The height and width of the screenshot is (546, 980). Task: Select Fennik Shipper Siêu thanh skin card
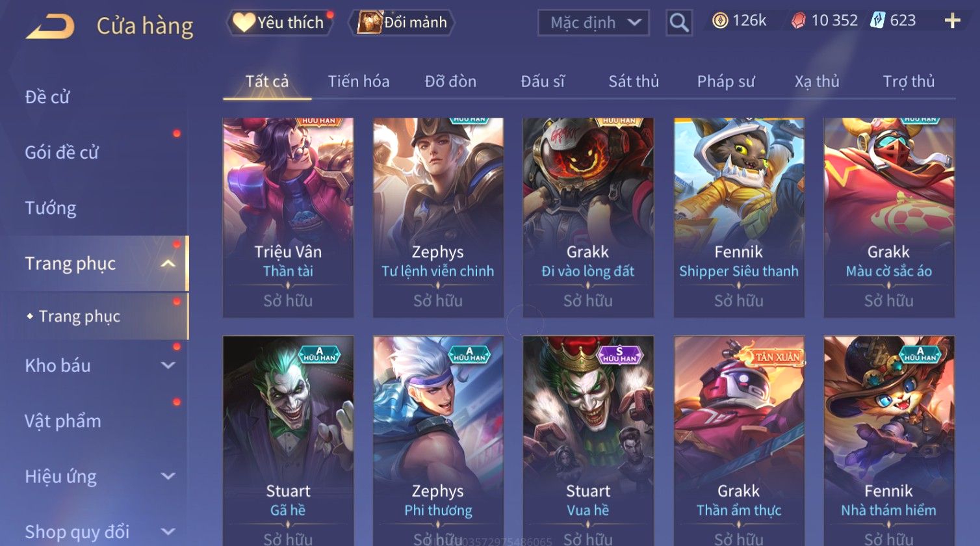(739, 218)
